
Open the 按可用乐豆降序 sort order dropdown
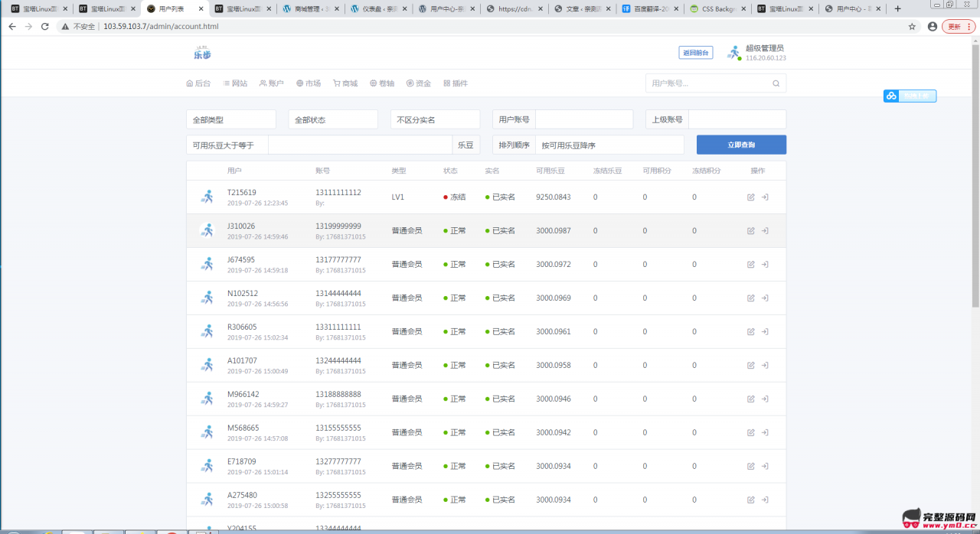(x=609, y=145)
